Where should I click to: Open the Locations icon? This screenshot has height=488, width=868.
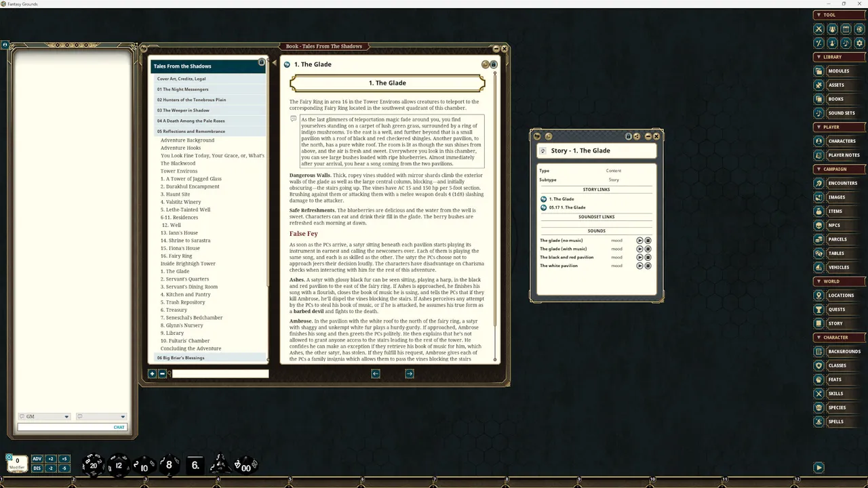[819, 296]
